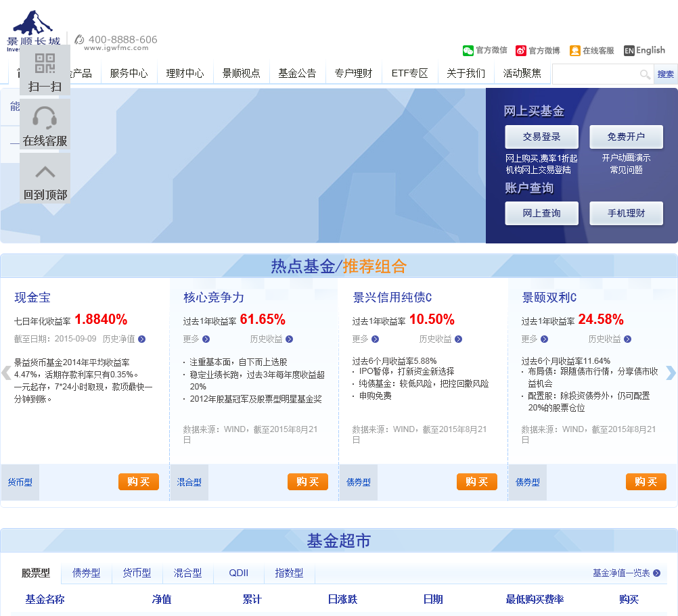This screenshot has width=678, height=616.
Task: Open 更多 arrow under 景颐双利C
Action: [545, 339]
